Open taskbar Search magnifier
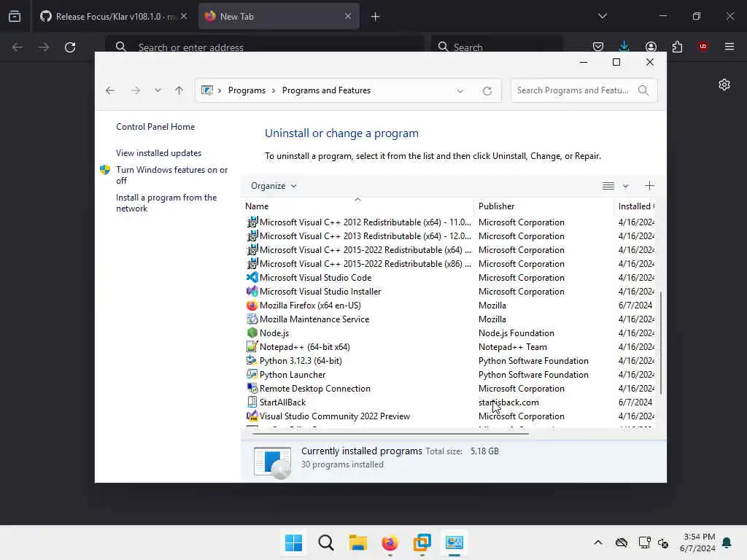The width and height of the screenshot is (747, 560). coord(326,542)
